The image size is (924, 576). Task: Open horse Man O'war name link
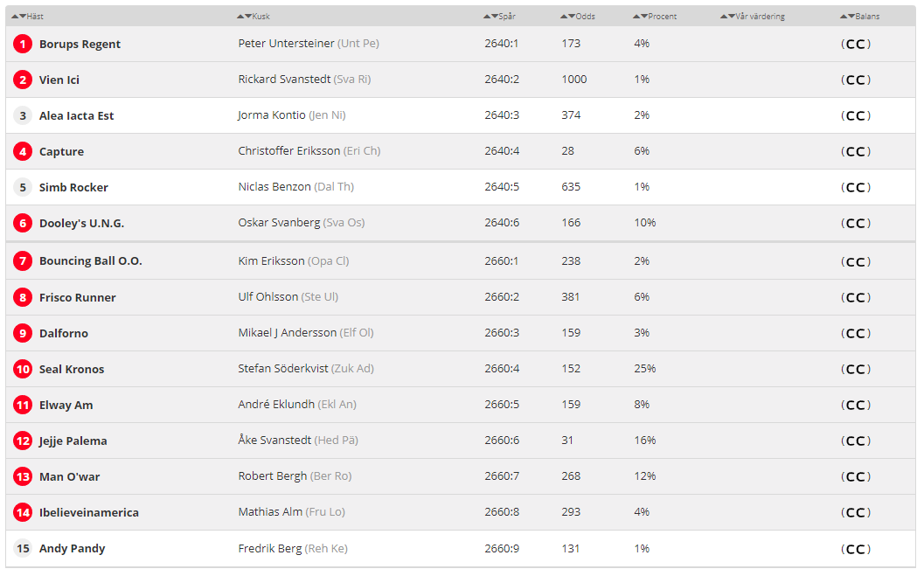pyautogui.click(x=70, y=476)
